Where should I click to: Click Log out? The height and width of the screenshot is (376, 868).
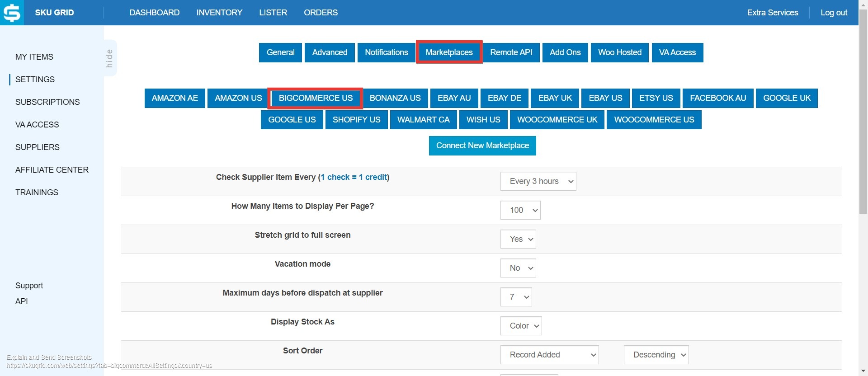[834, 13]
